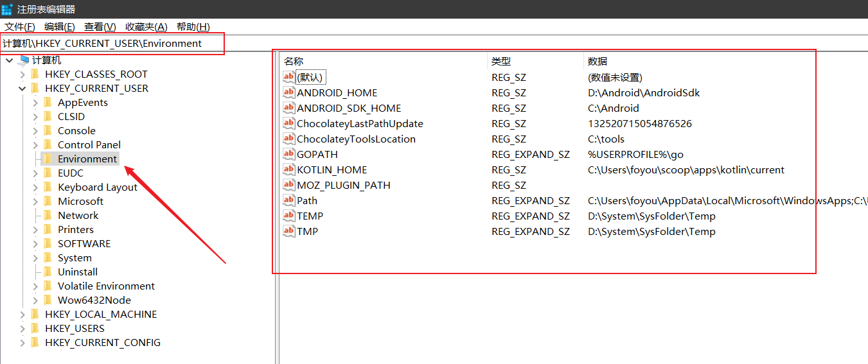Click the TEMP value registry icon
This screenshot has width=868, height=364.
pos(289,216)
